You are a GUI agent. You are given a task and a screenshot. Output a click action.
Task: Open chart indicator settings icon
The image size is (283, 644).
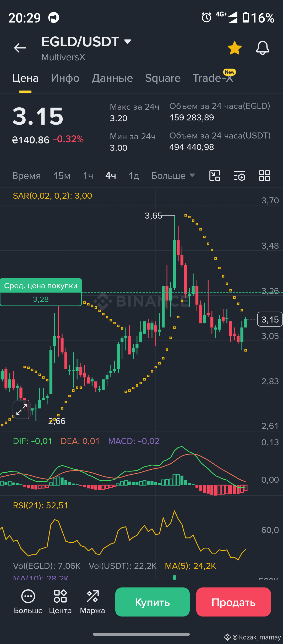[240, 175]
